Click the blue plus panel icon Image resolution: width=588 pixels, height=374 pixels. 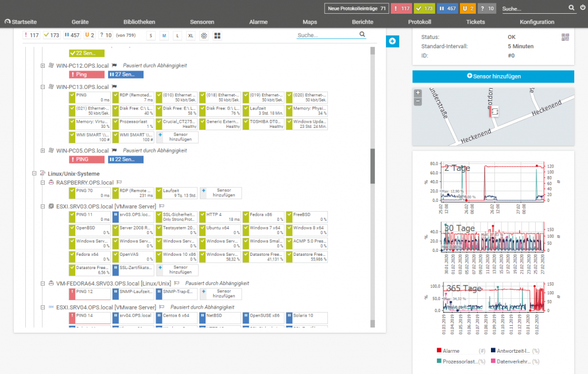pos(392,41)
